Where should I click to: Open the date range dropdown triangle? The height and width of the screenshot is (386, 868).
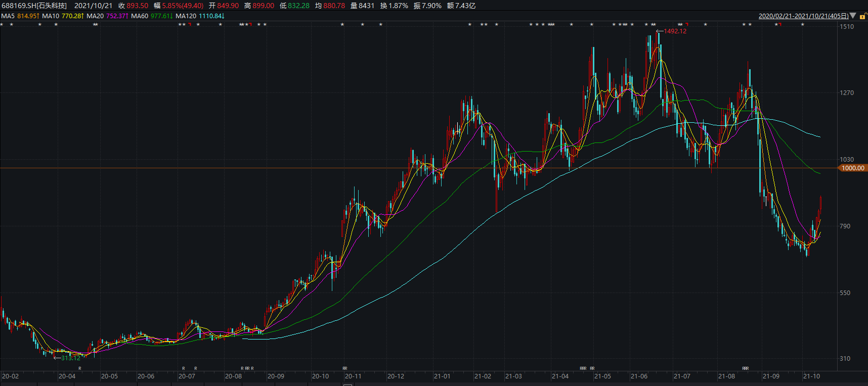[x=853, y=16]
